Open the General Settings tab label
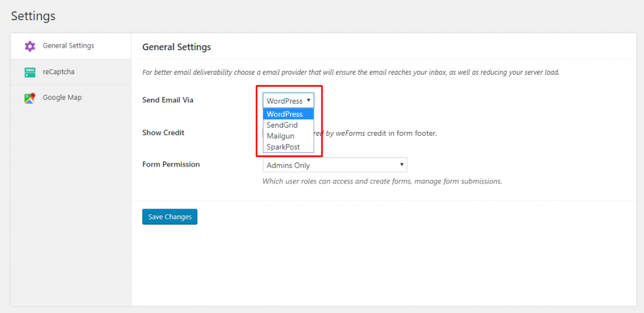644x313 pixels. [68, 45]
